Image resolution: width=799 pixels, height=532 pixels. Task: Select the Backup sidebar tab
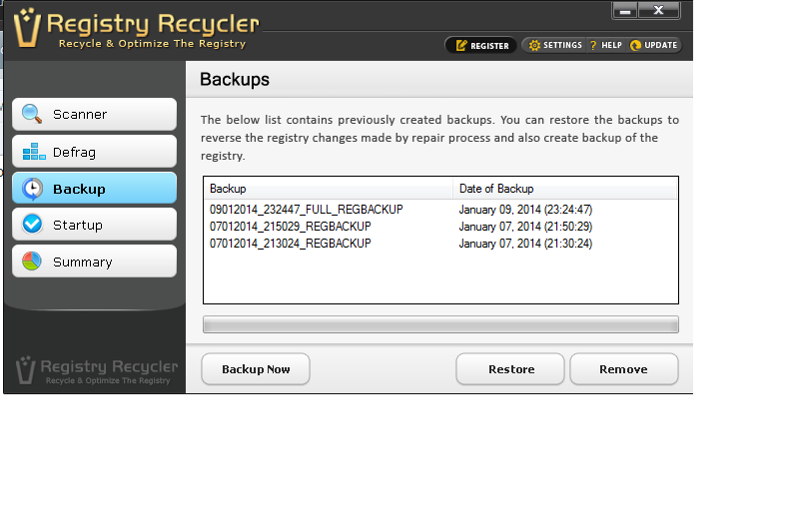tap(94, 189)
